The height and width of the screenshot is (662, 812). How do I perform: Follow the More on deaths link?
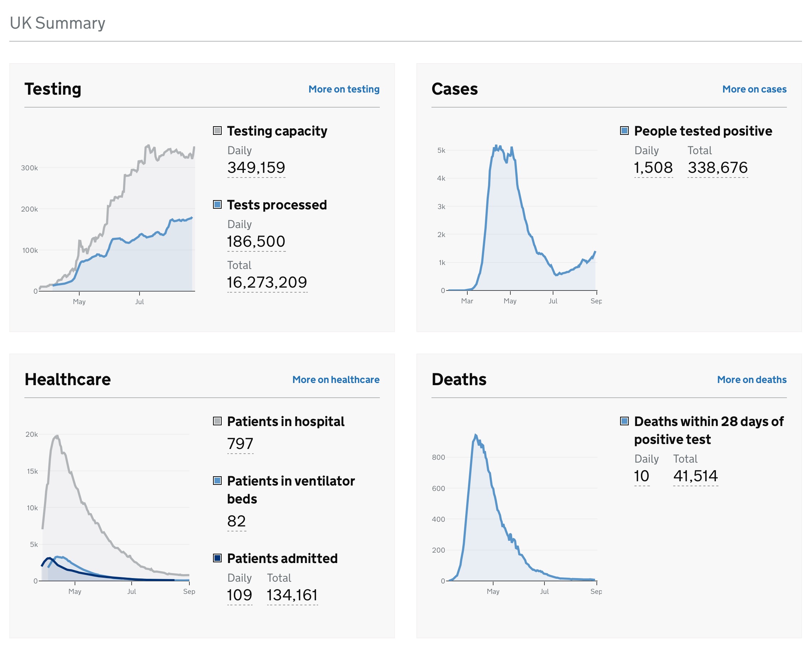coord(751,379)
